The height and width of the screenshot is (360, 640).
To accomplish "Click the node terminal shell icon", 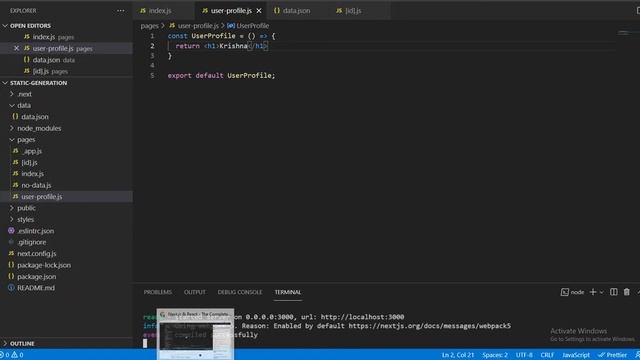I will coord(564,292).
